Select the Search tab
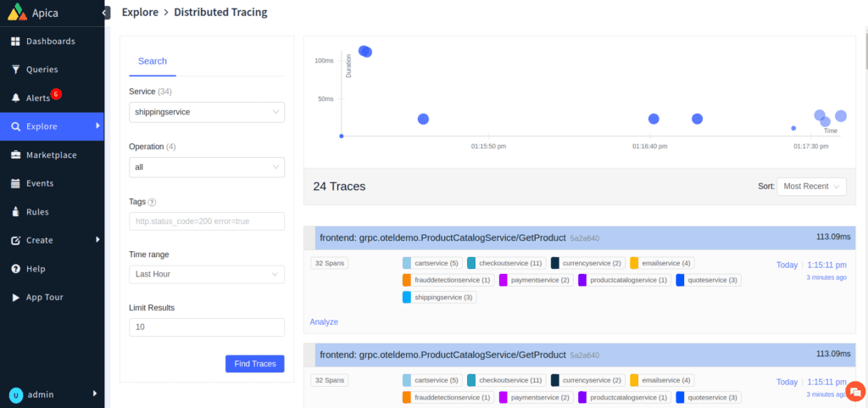 pos(153,61)
